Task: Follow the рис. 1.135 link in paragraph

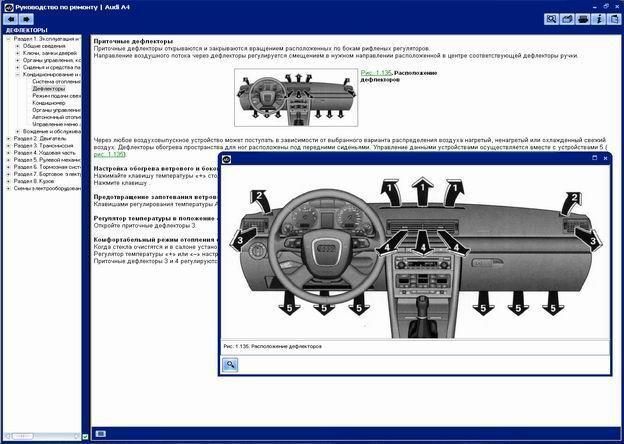Action: [x=109, y=154]
